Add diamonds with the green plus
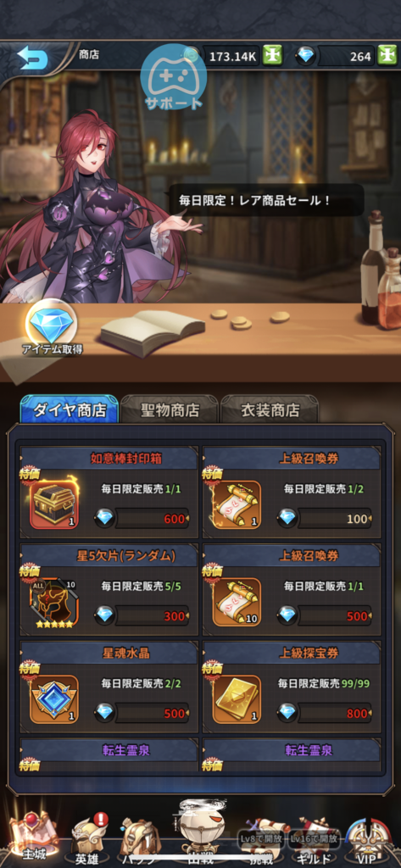The image size is (401, 868). pyautogui.click(x=387, y=55)
